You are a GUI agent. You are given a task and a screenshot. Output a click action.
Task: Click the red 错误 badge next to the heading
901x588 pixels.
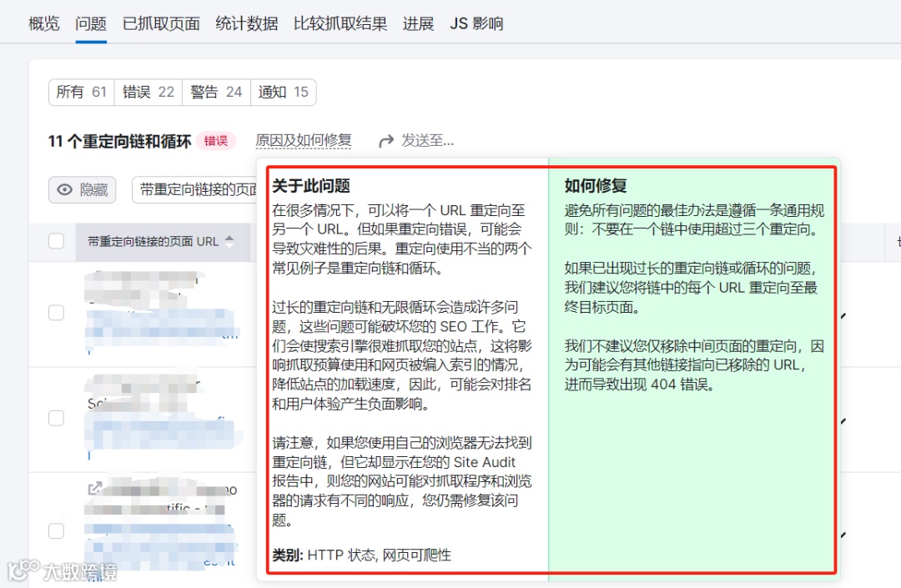pos(216,140)
